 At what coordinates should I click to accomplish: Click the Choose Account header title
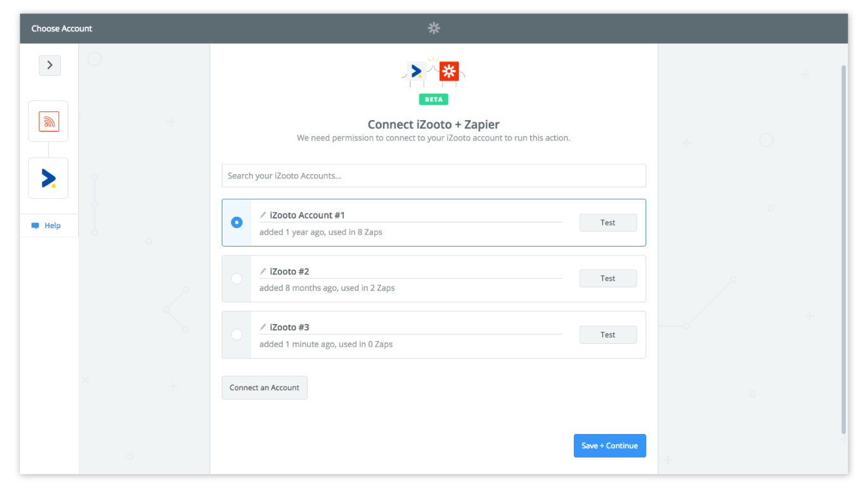(x=62, y=29)
